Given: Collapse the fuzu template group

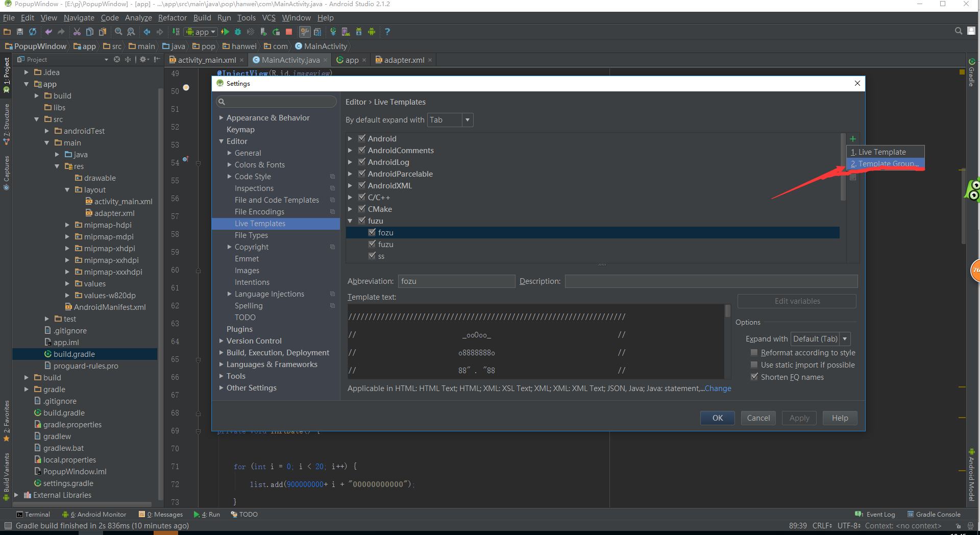Looking at the screenshot, I should pos(350,221).
